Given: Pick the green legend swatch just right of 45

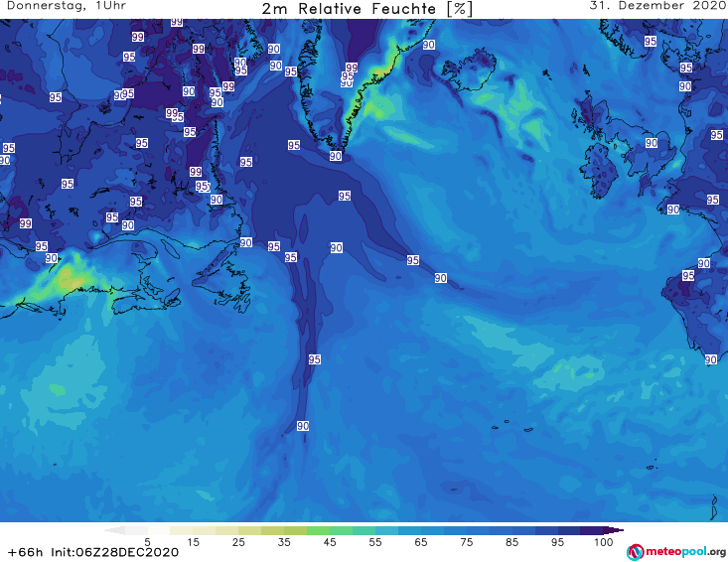Looking at the screenshot, I should click(341, 530).
